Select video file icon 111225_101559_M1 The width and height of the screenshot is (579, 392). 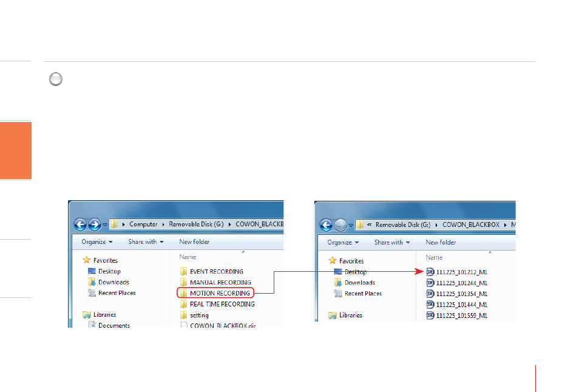pos(430,316)
